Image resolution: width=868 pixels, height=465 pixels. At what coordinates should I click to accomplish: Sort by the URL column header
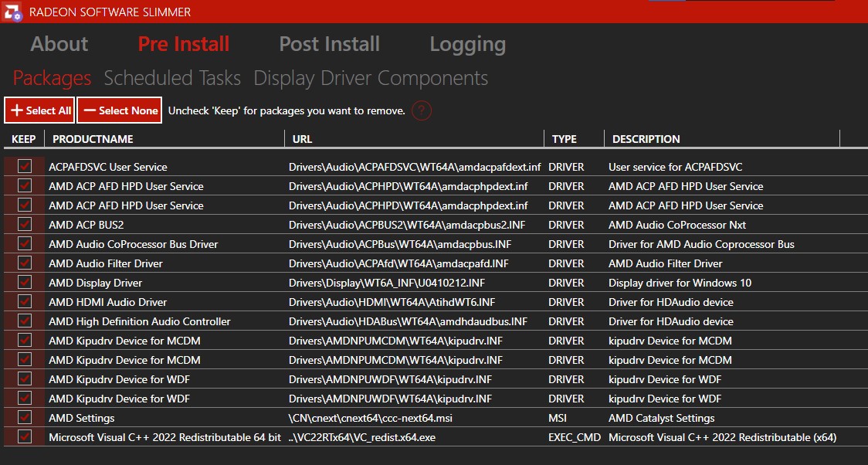point(303,139)
